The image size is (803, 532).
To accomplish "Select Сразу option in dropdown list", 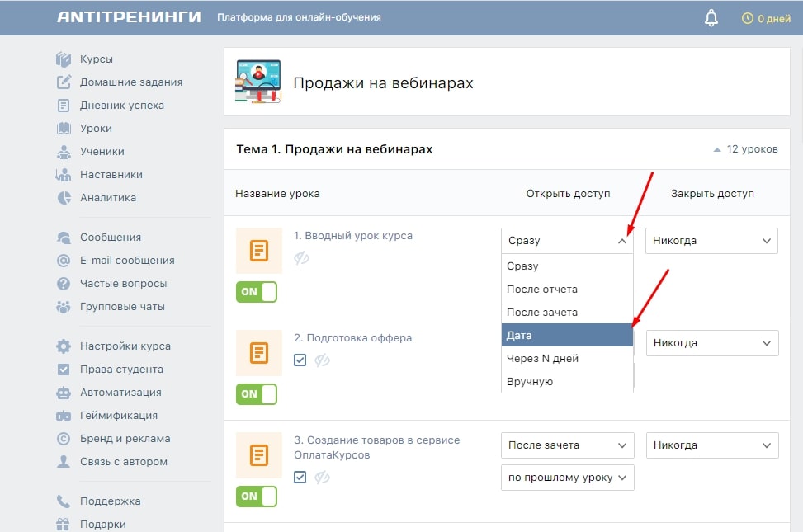I will pos(568,266).
